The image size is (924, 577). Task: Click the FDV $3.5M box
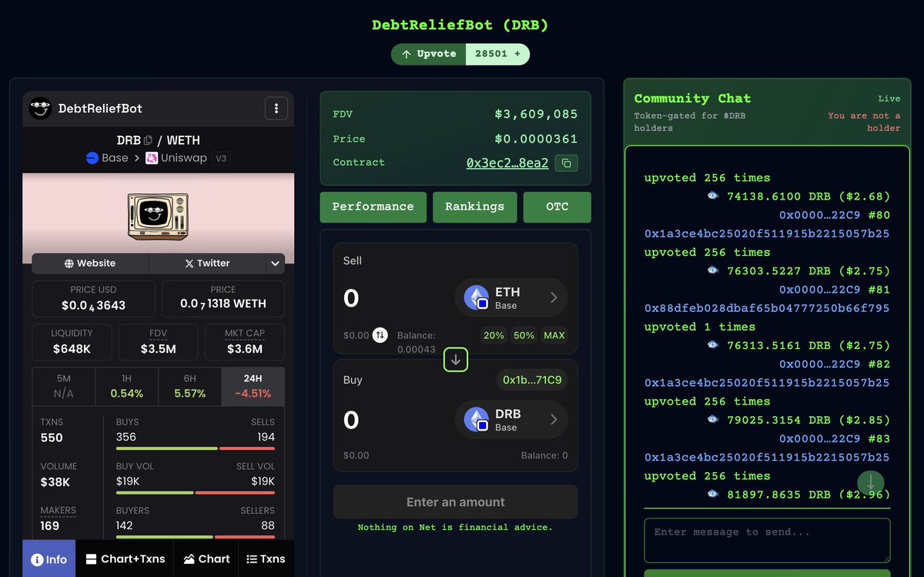point(158,342)
